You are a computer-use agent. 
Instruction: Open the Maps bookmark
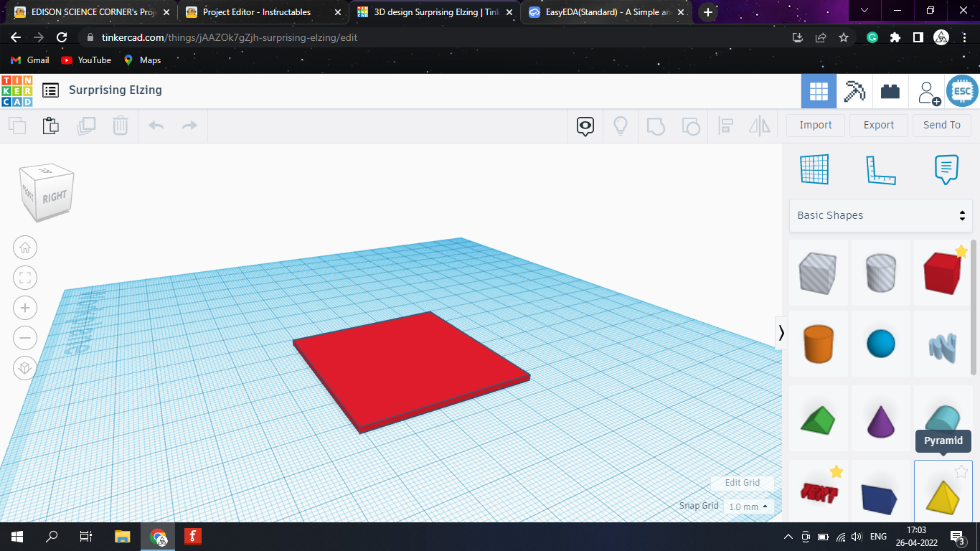click(142, 60)
